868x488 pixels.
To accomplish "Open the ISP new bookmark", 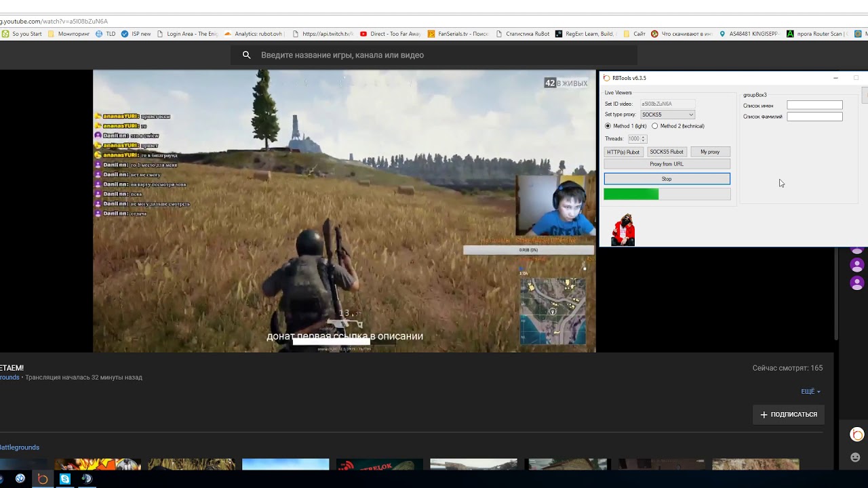I will (x=136, y=34).
